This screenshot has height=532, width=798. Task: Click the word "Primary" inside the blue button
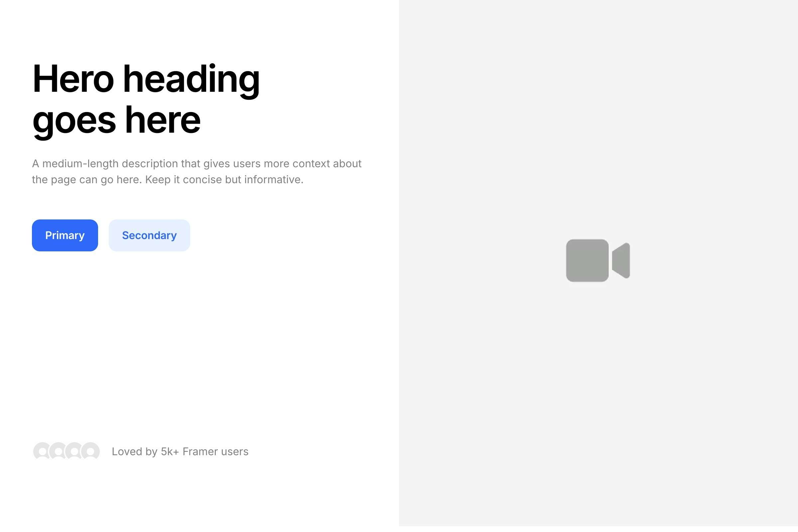coord(65,235)
